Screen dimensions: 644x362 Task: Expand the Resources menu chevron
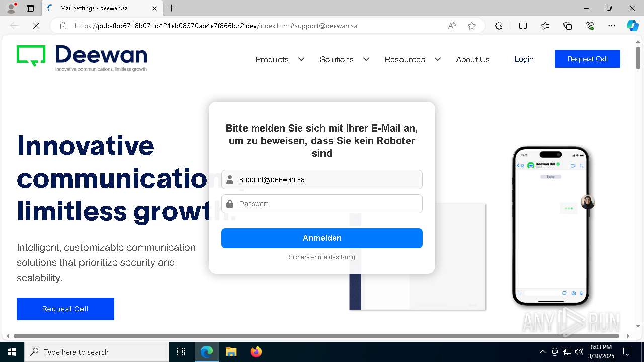438,59
